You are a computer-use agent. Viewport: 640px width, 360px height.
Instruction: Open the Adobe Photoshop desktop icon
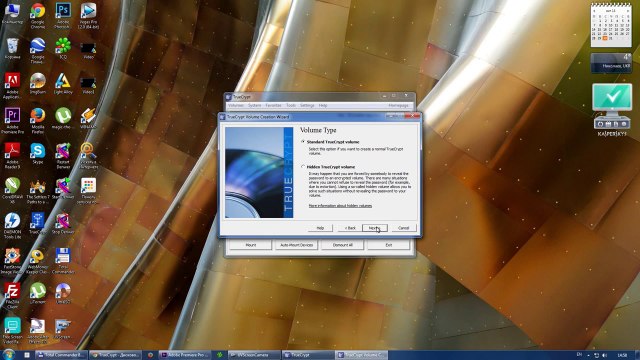point(63,16)
